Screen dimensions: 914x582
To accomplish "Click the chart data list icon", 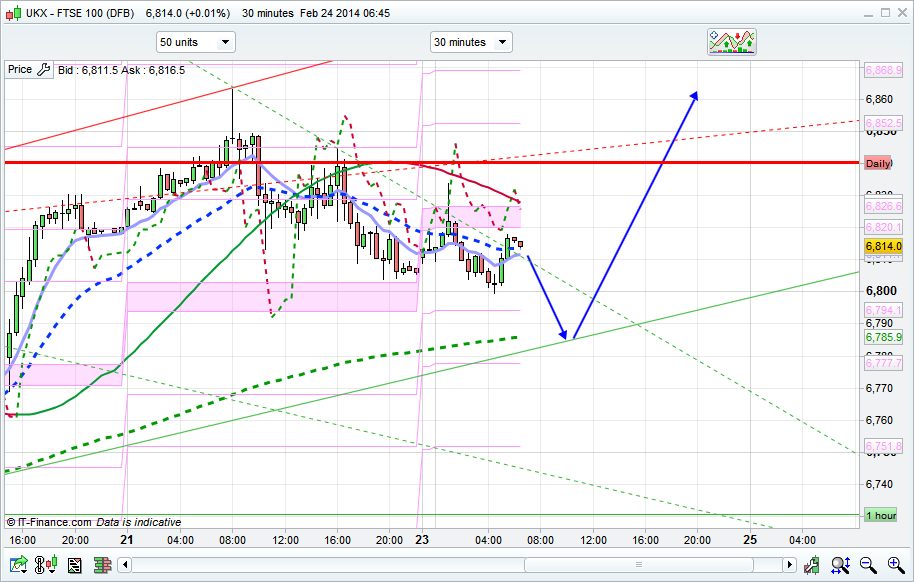I will [x=74, y=566].
